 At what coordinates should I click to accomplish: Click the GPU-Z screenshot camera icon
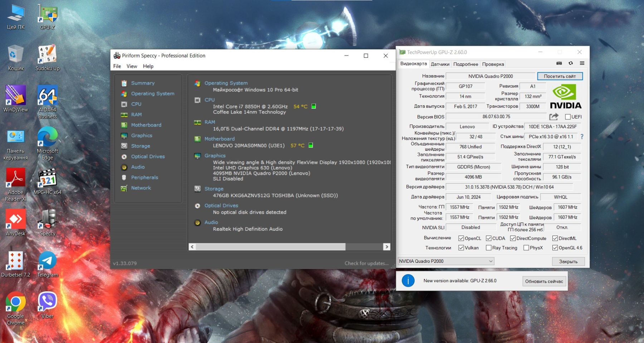click(x=559, y=63)
